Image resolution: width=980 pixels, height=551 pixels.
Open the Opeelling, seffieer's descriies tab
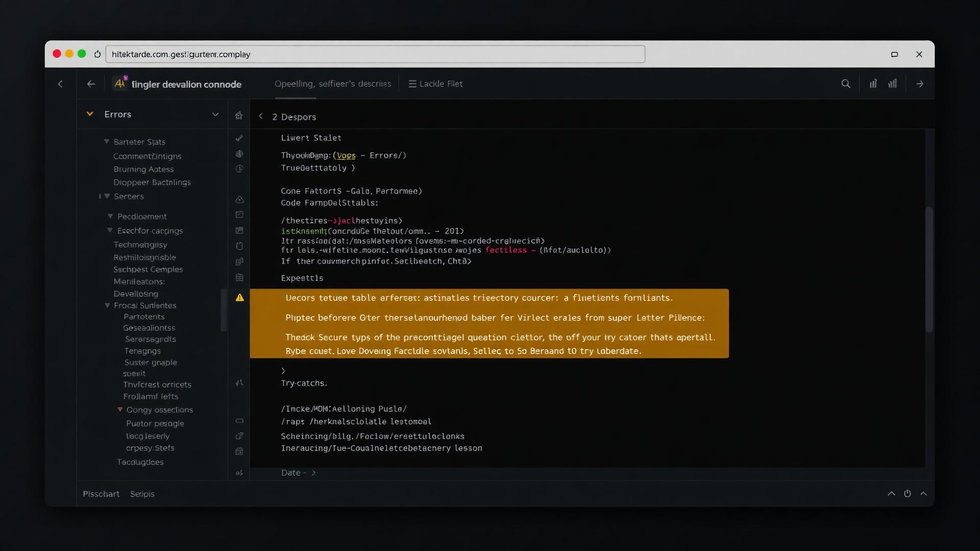tap(333, 84)
